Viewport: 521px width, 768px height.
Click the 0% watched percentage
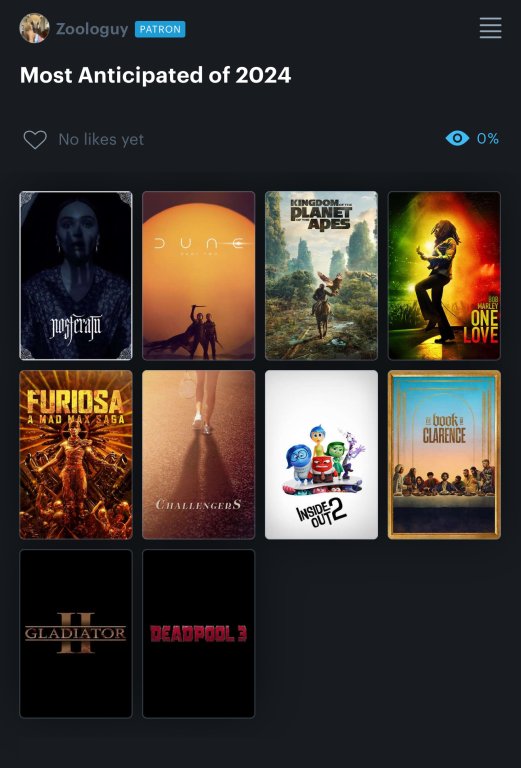click(488, 139)
